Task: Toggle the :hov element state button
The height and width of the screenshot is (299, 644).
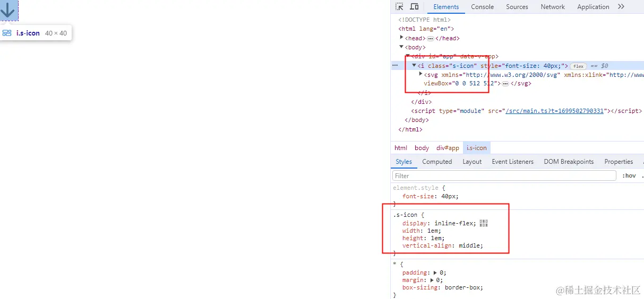Action: click(x=629, y=175)
